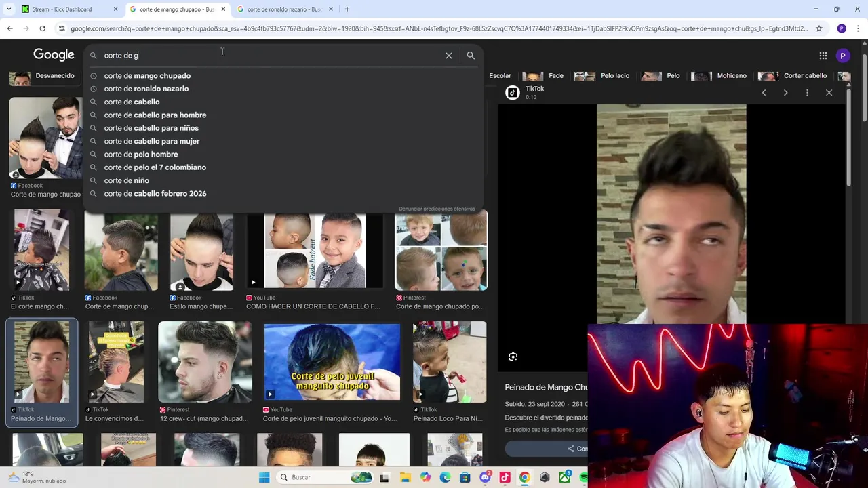This screenshot has width=868, height=488.
Task: Filter images by Pelo lacio chip
Action: tap(602, 76)
